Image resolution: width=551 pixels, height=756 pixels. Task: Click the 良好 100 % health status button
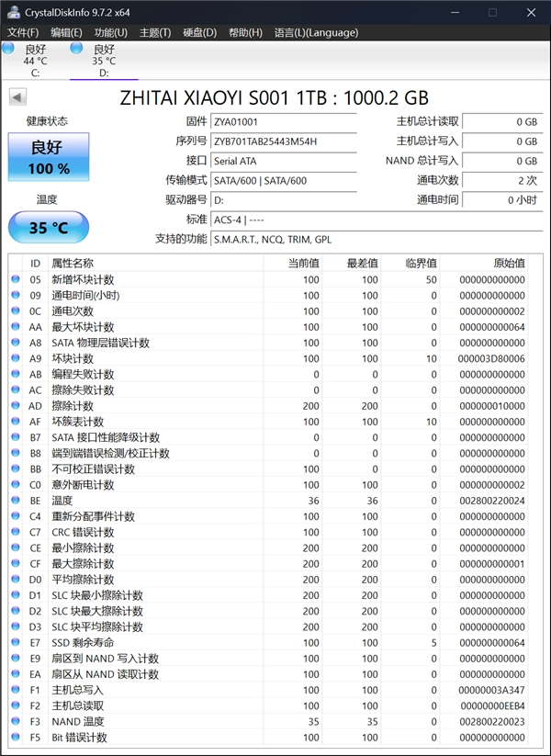pos(49,157)
